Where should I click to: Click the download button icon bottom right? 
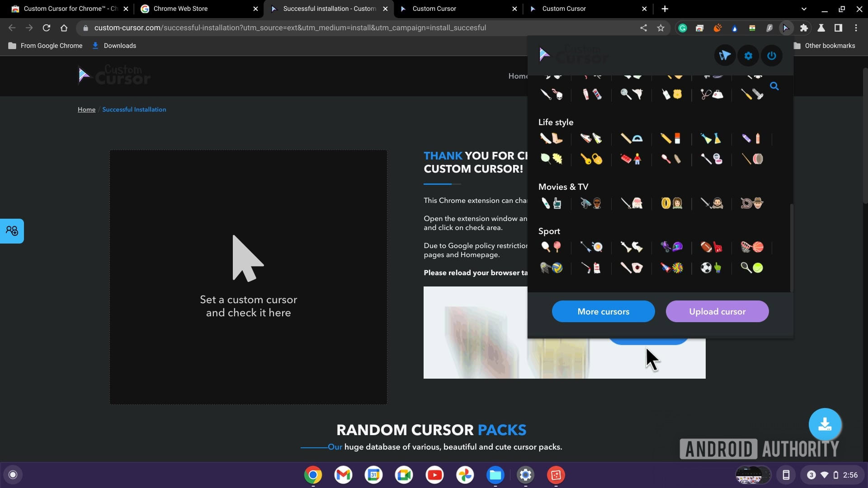(825, 424)
